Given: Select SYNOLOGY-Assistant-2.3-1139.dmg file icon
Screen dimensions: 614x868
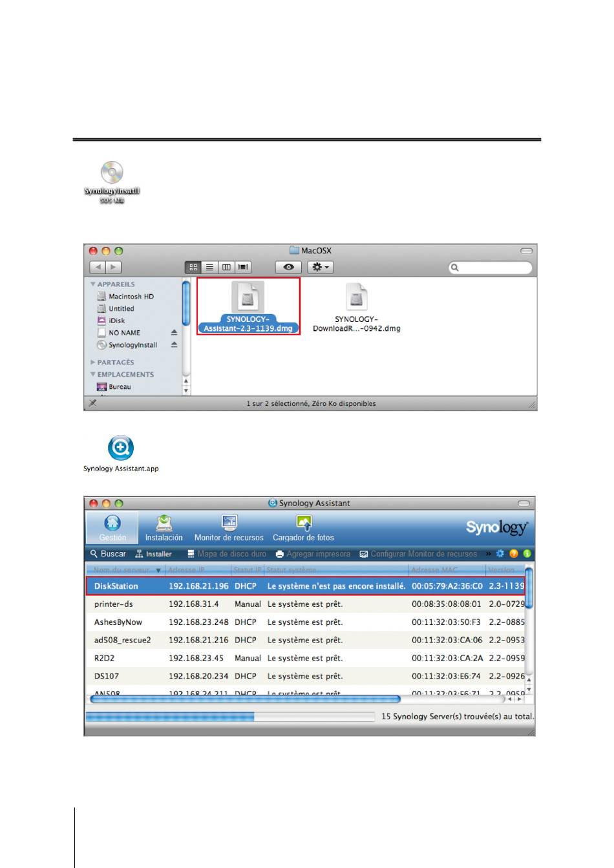Looking at the screenshot, I should (248, 297).
